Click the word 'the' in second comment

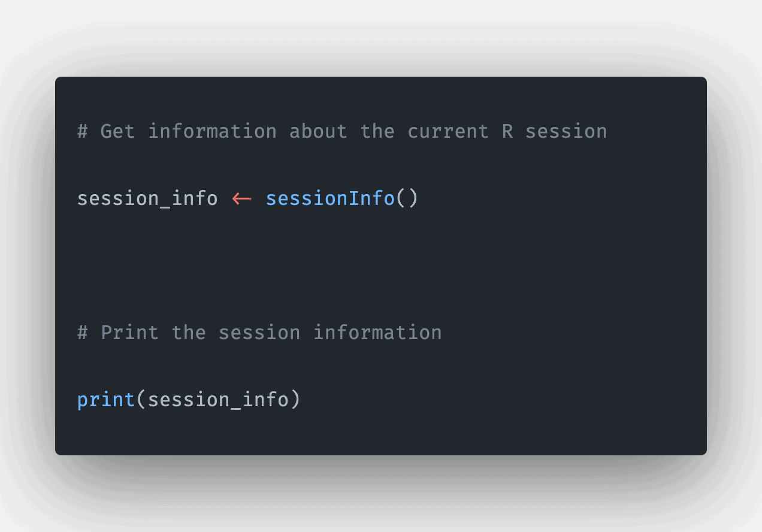(189, 332)
